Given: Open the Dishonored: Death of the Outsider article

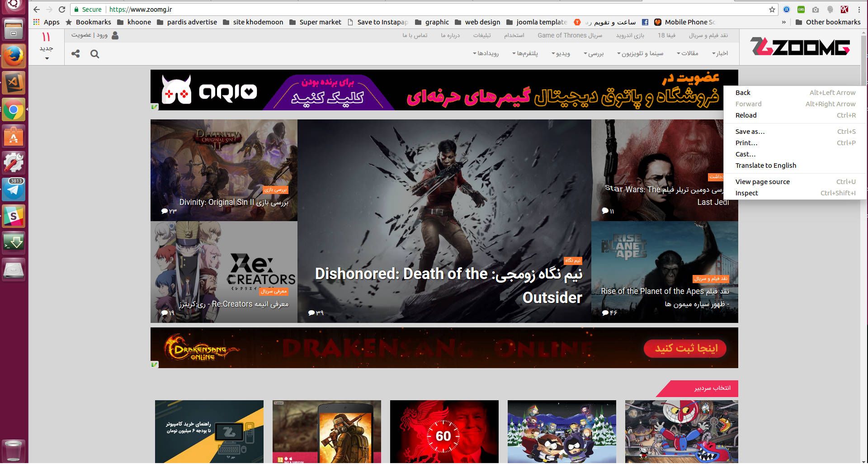Looking at the screenshot, I should click(444, 221).
